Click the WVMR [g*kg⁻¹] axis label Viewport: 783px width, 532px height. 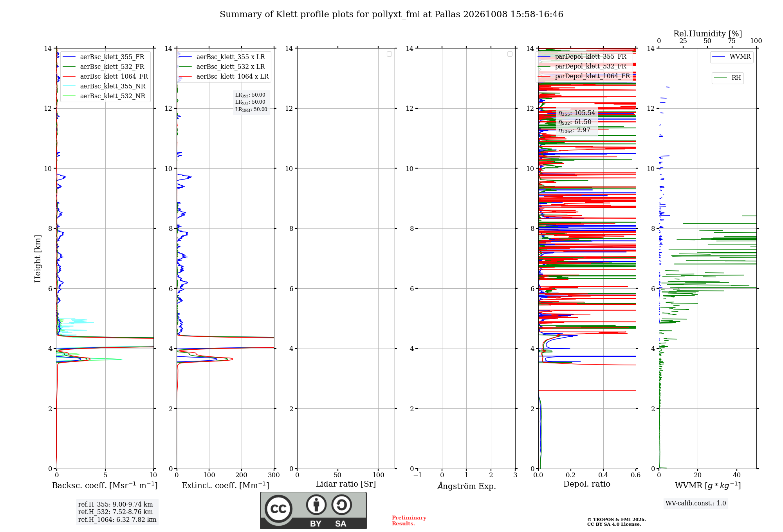pos(708,485)
